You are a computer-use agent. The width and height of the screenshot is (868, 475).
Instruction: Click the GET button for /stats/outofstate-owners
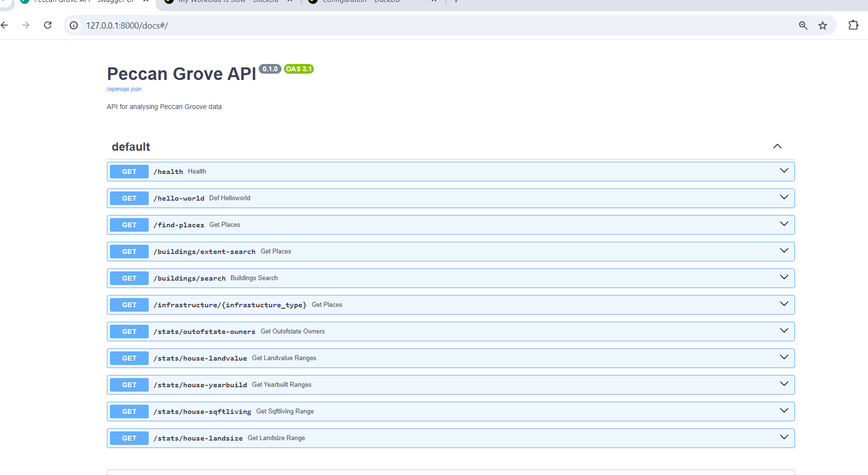coord(129,332)
